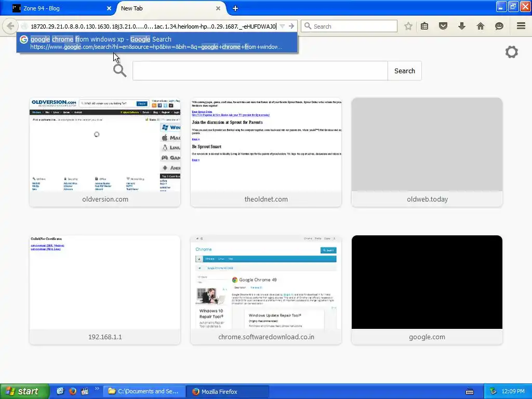The height and width of the screenshot is (399, 532).
Task: Click the 12:09 PM clock
Action: click(x=513, y=391)
